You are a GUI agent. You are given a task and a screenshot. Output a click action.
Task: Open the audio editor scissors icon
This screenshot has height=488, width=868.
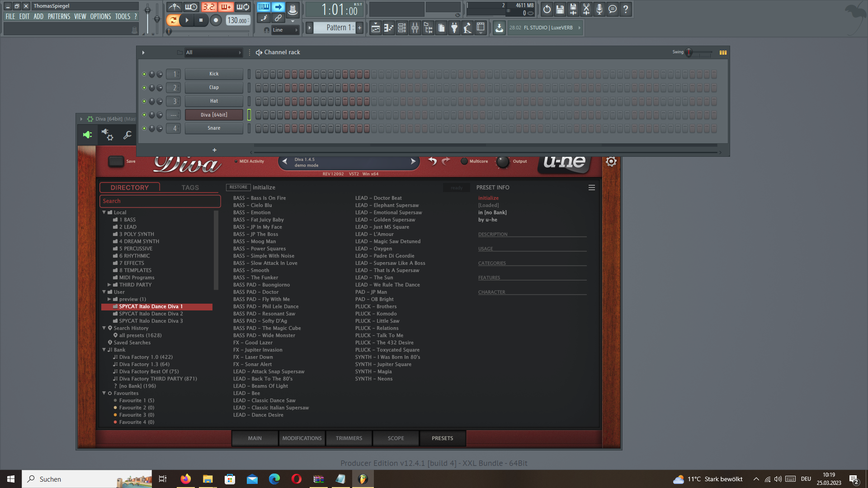point(586,9)
